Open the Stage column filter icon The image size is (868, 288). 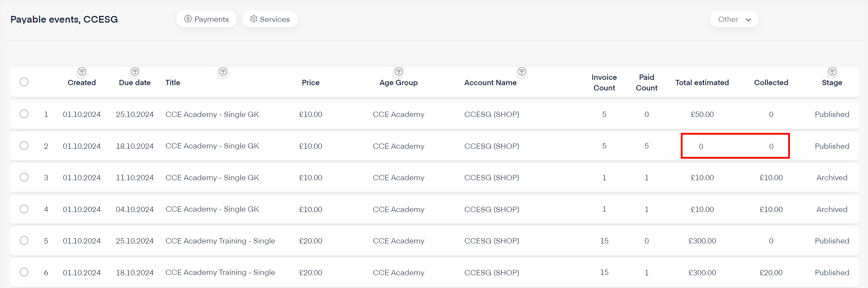[x=832, y=72]
